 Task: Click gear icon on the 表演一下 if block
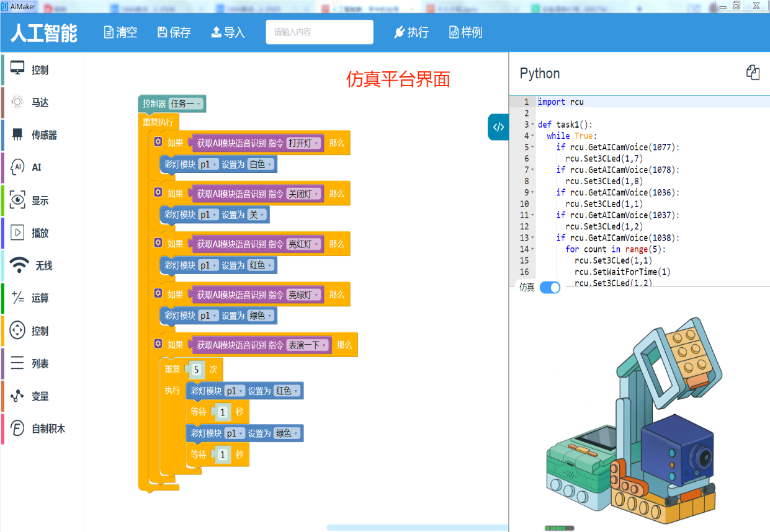158,344
